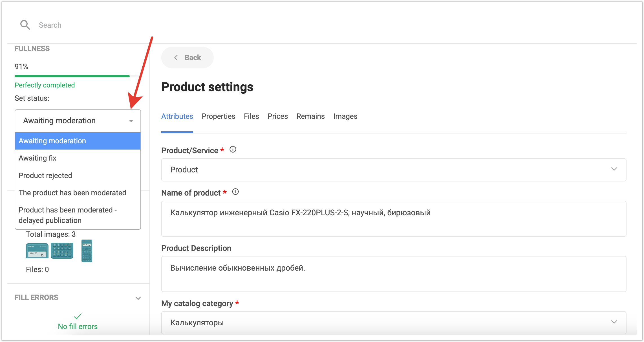The height and width of the screenshot is (342, 644).
Task: Expand My catalog category dropdown
Action: [x=394, y=323]
